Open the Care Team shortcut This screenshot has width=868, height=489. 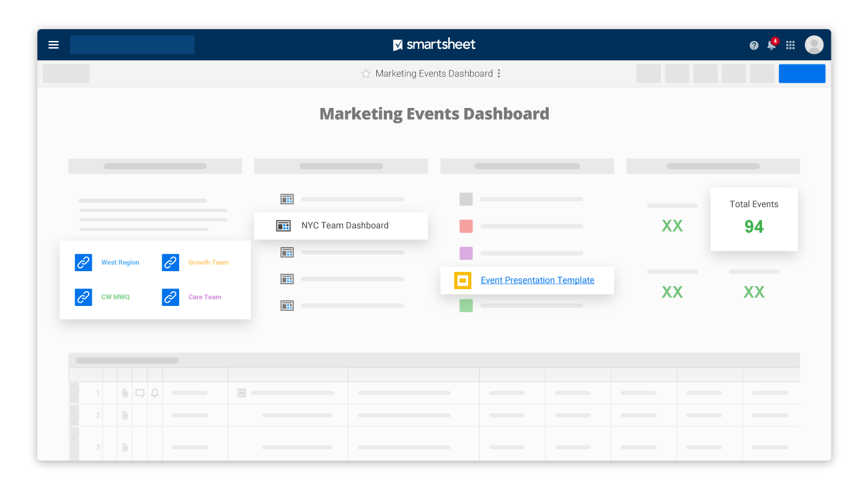(x=205, y=297)
